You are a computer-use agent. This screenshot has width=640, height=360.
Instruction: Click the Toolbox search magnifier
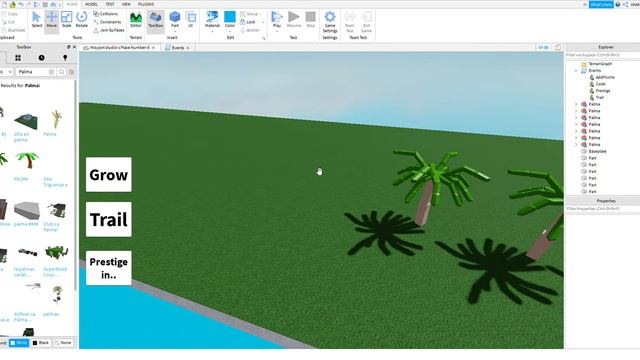[x=61, y=72]
